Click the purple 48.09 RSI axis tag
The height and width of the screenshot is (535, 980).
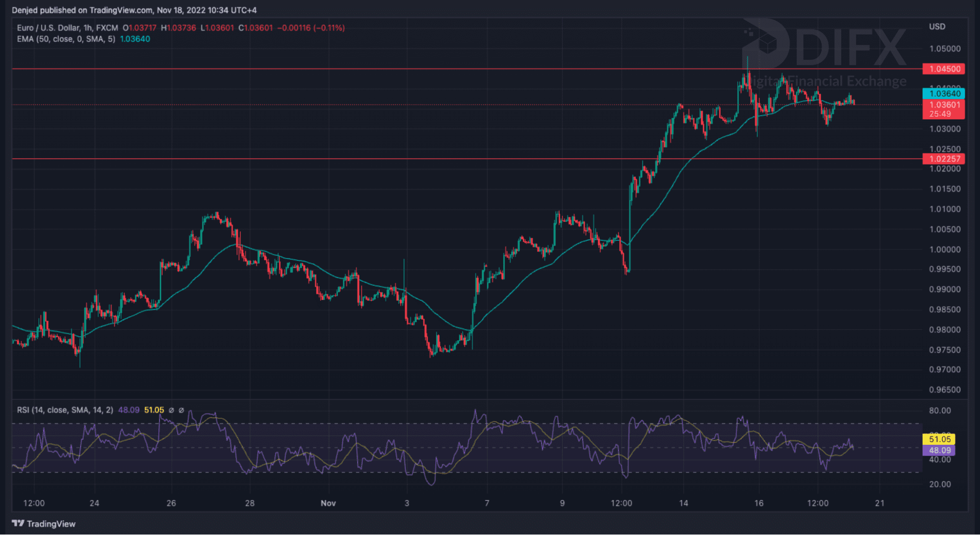pos(938,450)
